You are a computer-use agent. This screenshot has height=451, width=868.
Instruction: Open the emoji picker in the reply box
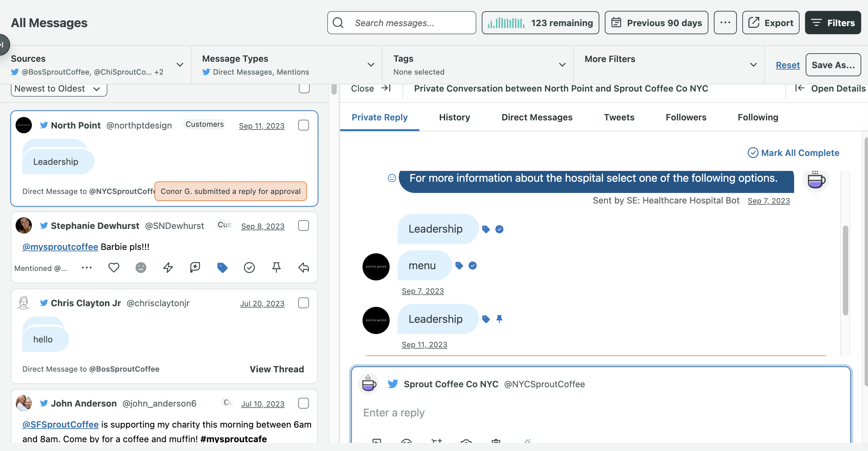pyautogui.click(x=406, y=442)
